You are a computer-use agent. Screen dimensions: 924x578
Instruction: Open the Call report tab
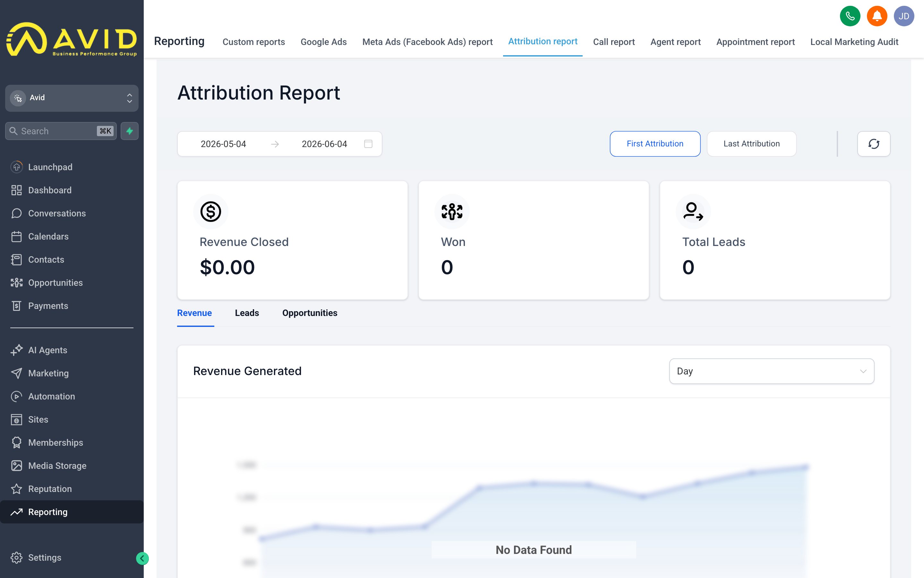pyautogui.click(x=613, y=42)
